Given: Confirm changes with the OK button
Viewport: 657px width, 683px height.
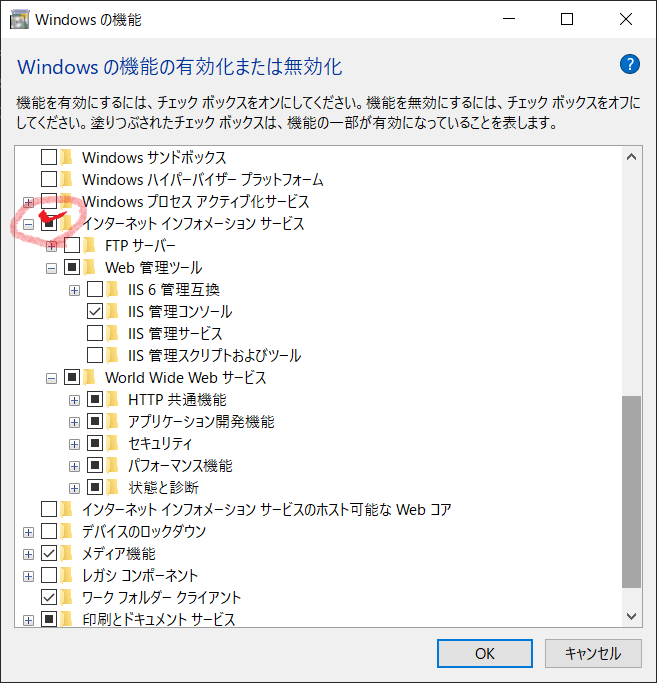Looking at the screenshot, I should click(x=484, y=653).
